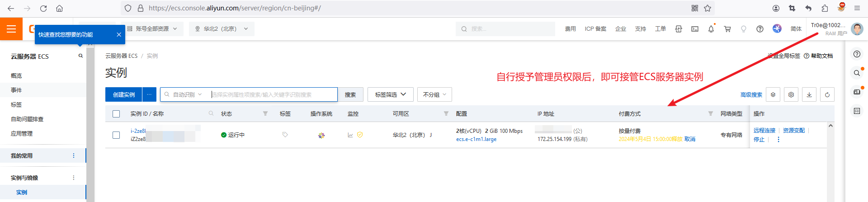Click 取消 next to release time
Screen dimensions: 868x202
(x=690, y=139)
